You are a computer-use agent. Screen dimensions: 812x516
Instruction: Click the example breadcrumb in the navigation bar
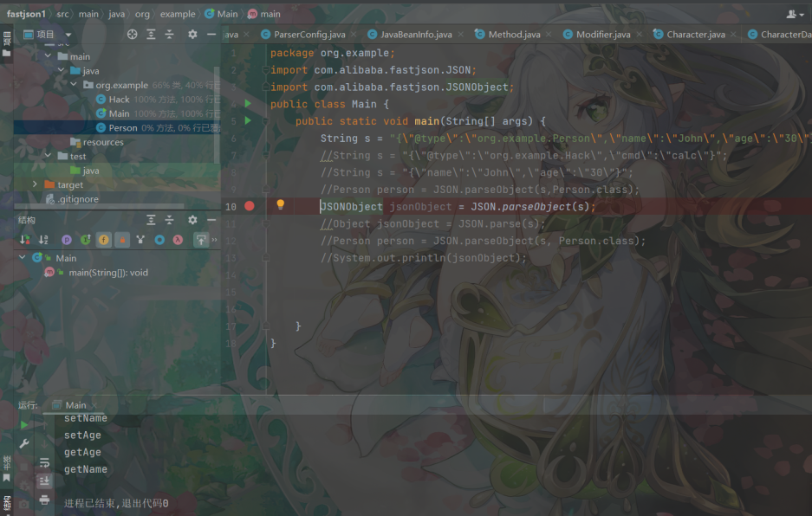(178, 14)
